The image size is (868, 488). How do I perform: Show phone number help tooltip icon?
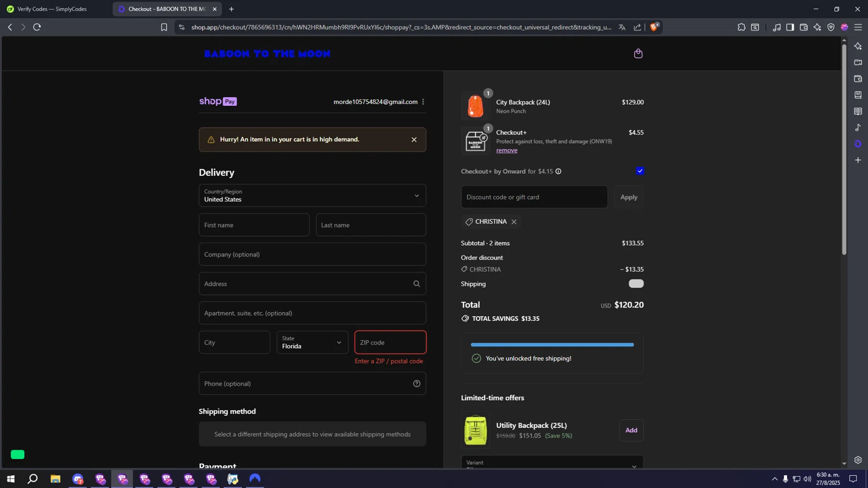[x=417, y=384]
